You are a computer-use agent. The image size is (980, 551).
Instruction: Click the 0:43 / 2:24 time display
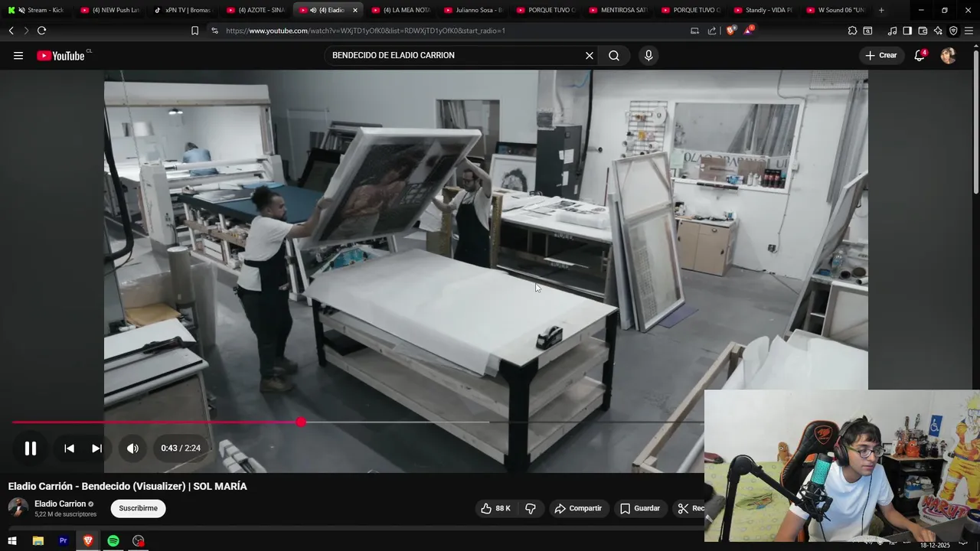[181, 448]
